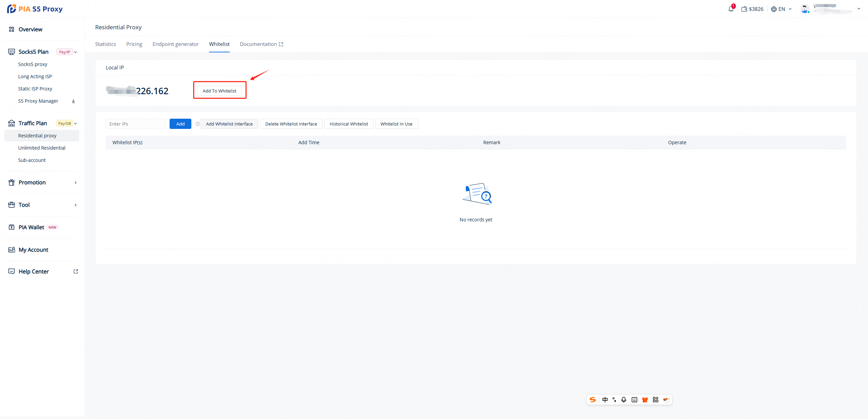Image resolution: width=868 pixels, height=419 pixels.
Task: Click the Add To Whitelist button
Action: [x=219, y=91]
